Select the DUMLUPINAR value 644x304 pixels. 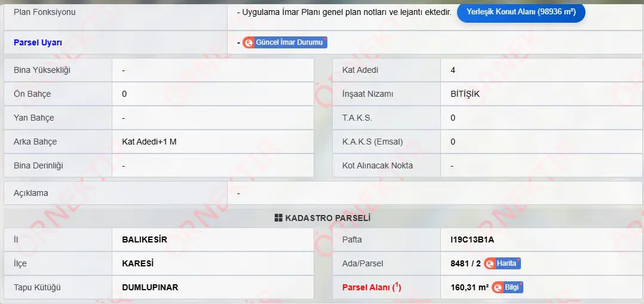150,287
